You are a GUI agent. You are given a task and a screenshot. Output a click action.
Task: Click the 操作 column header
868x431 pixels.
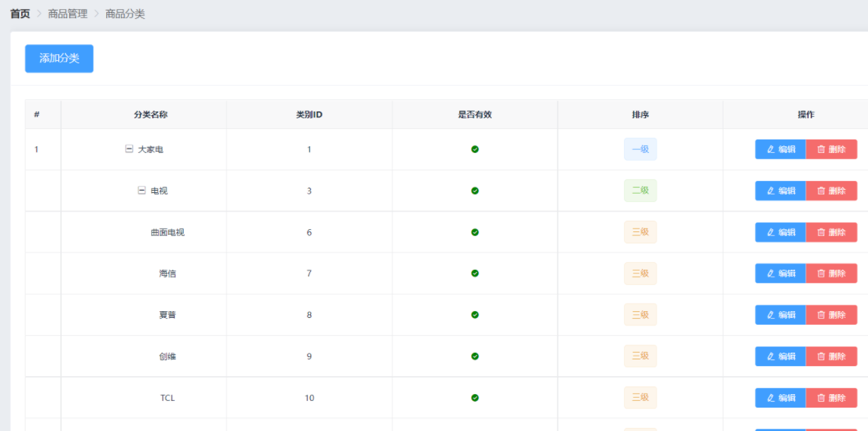(806, 115)
